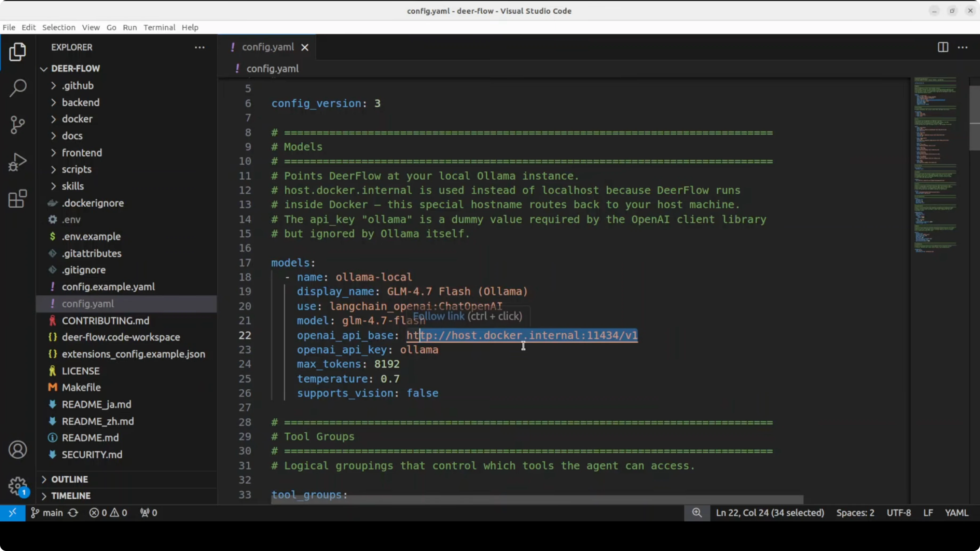The height and width of the screenshot is (551, 980).
Task: Close the config.yaml editor tab
Action: tap(305, 47)
